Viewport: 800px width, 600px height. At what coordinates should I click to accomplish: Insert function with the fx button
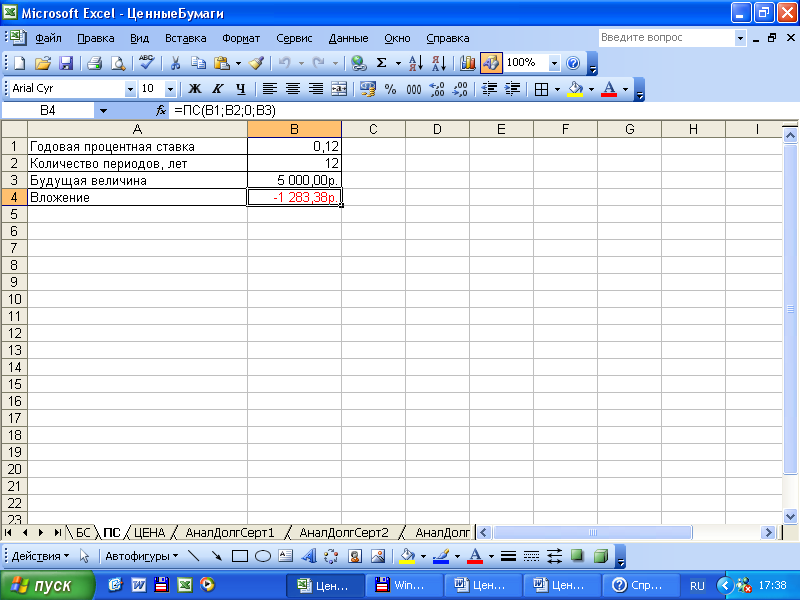[x=161, y=110]
